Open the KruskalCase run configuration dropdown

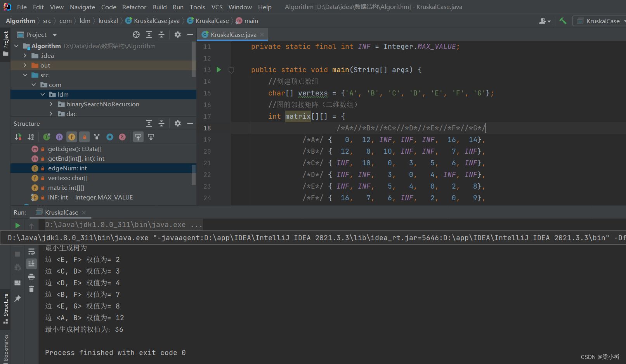(600, 21)
